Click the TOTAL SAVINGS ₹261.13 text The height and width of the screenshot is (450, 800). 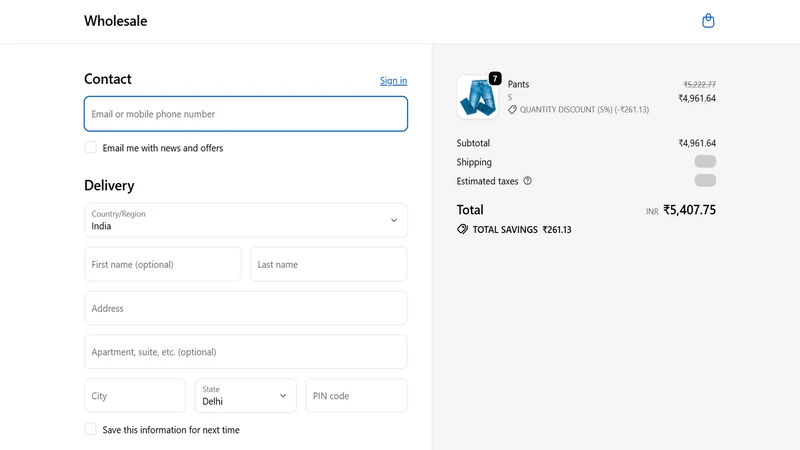pos(522,230)
